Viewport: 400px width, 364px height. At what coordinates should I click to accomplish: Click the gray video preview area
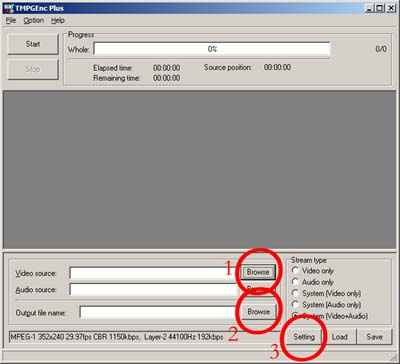(200, 170)
